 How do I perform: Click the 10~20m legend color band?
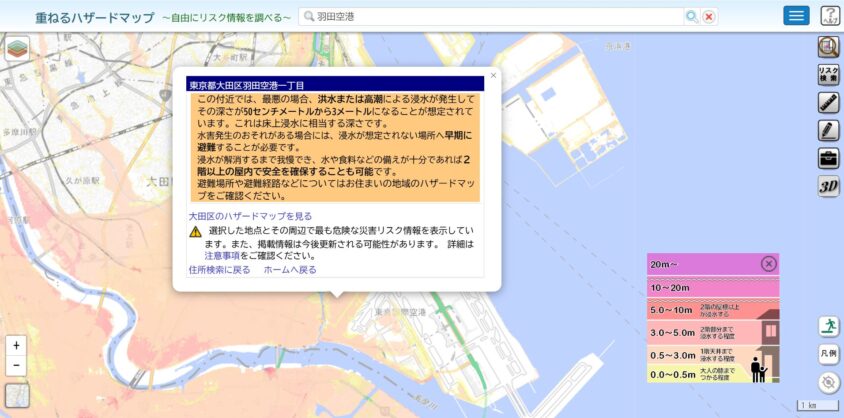[713, 288]
